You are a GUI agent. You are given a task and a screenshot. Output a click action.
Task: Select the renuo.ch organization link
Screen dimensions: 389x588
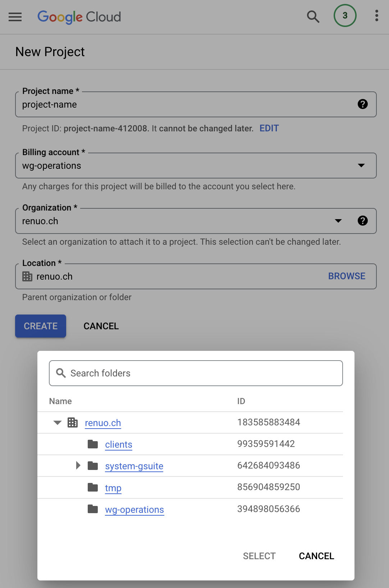[103, 423]
